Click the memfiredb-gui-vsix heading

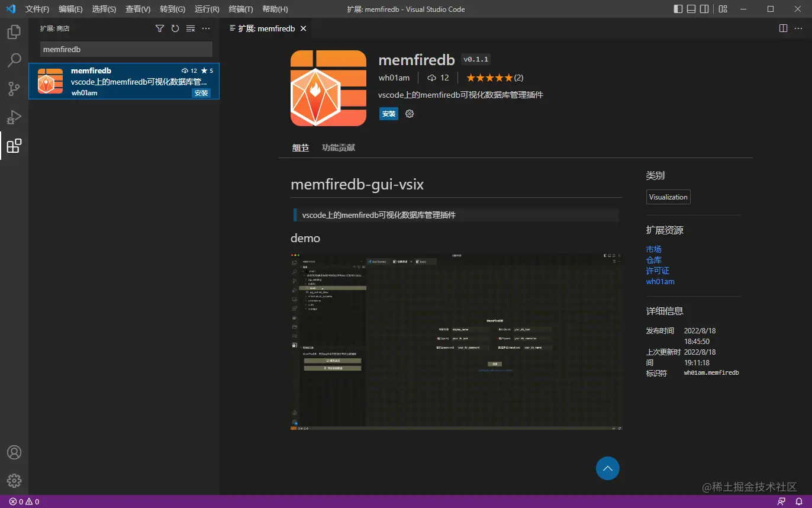[x=357, y=184]
